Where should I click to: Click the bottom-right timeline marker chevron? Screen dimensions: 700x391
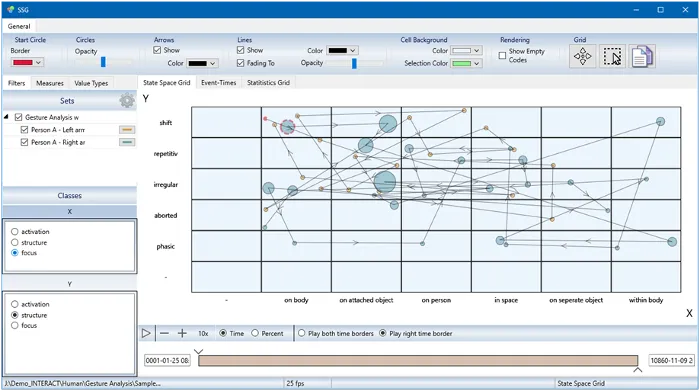(638, 370)
